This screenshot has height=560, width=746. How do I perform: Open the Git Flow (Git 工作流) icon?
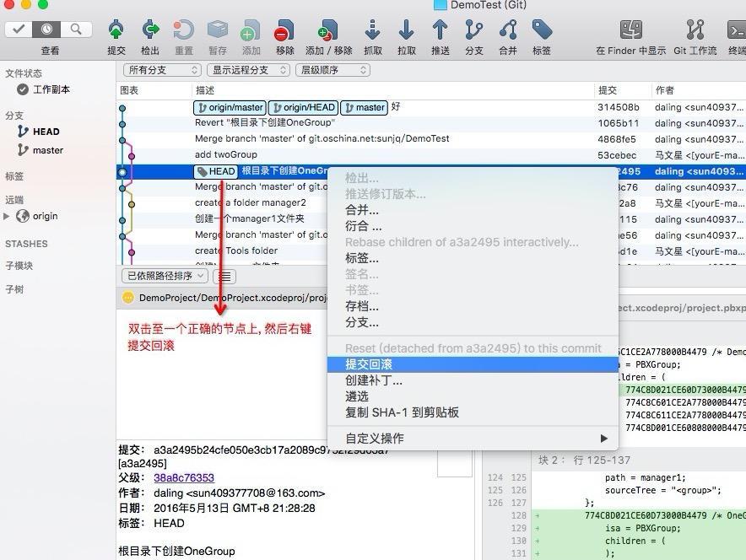pos(695,30)
